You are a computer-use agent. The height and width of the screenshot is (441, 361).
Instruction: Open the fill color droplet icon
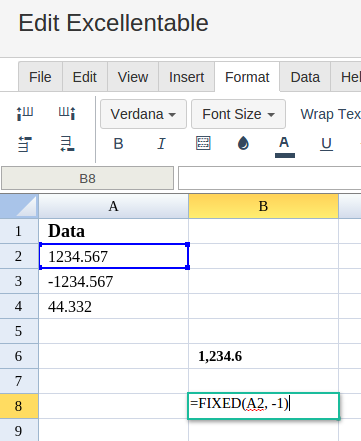pos(243,143)
